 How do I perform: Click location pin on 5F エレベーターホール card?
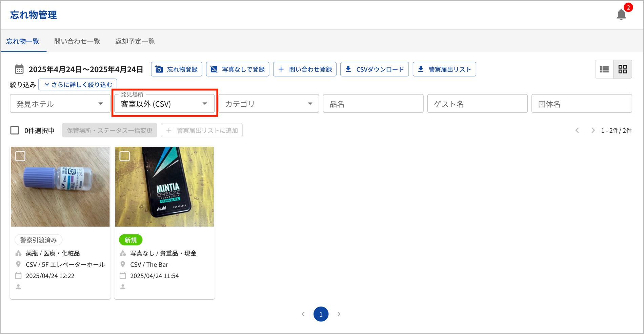click(x=19, y=264)
